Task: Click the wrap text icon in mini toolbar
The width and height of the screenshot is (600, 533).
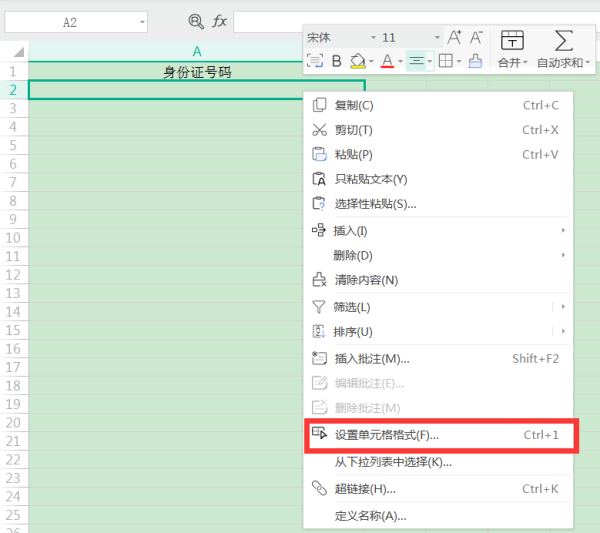Action: pos(315,61)
